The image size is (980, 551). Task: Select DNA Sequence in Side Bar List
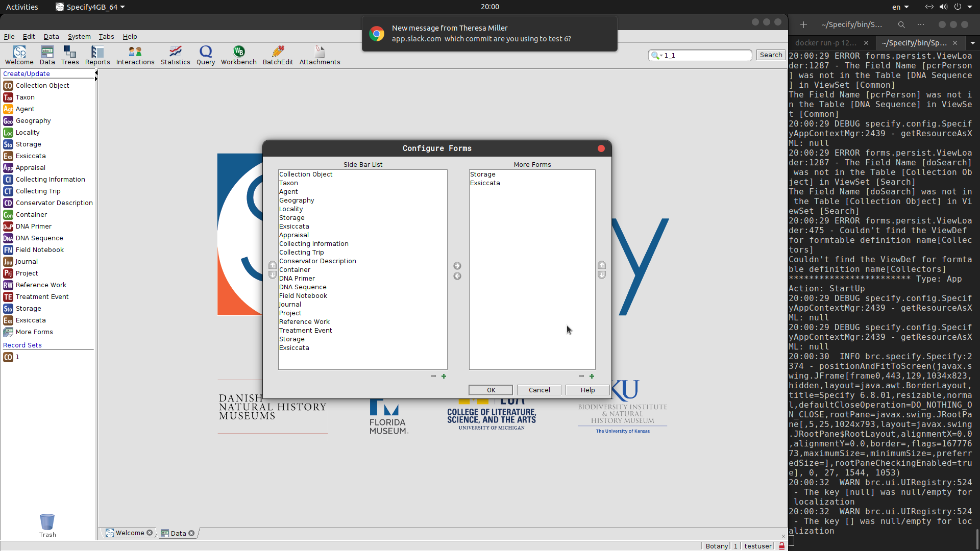pyautogui.click(x=303, y=287)
